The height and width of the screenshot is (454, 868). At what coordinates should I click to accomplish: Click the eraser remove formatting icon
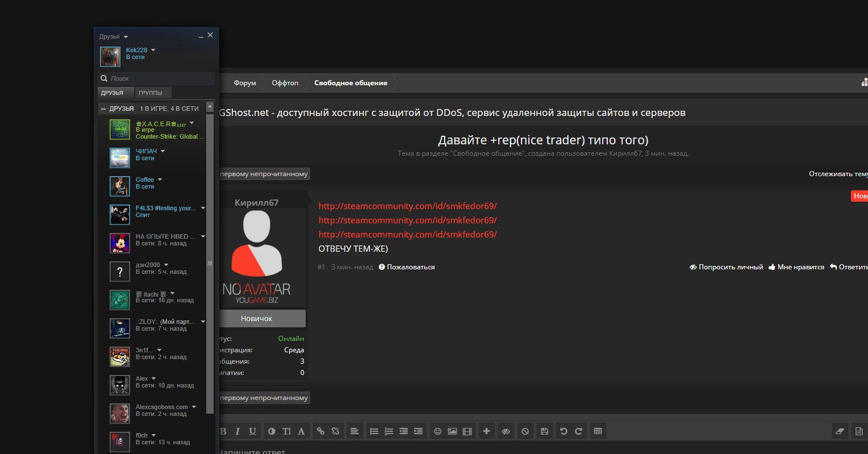pyautogui.click(x=841, y=431)
